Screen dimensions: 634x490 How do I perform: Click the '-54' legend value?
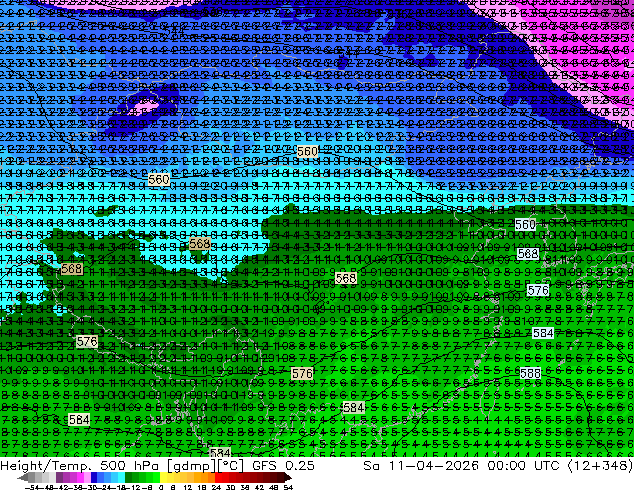[32, 487]
